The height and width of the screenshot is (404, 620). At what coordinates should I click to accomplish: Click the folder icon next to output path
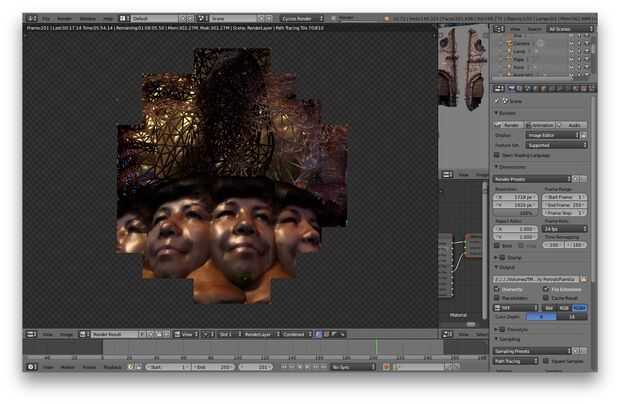(x=584, y=279)
